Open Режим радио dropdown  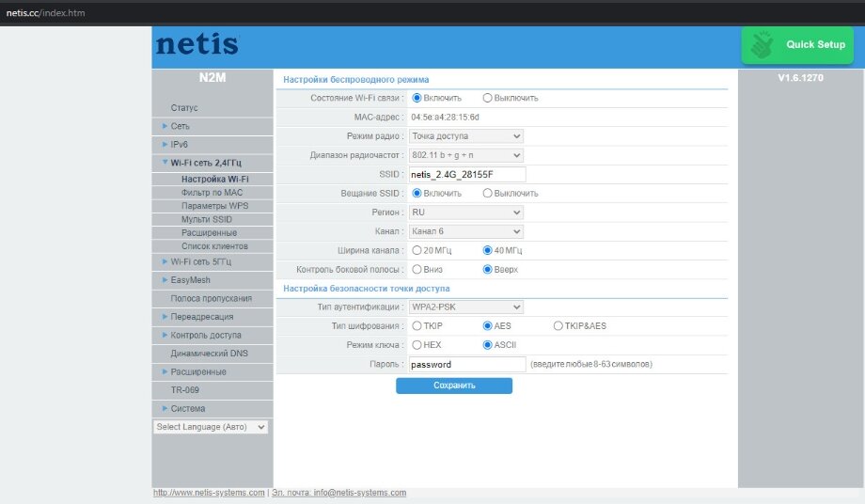click(466, 136)
